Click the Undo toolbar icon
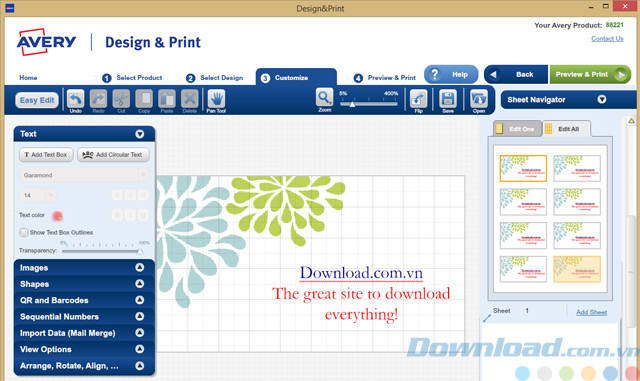 coord(76,99)
